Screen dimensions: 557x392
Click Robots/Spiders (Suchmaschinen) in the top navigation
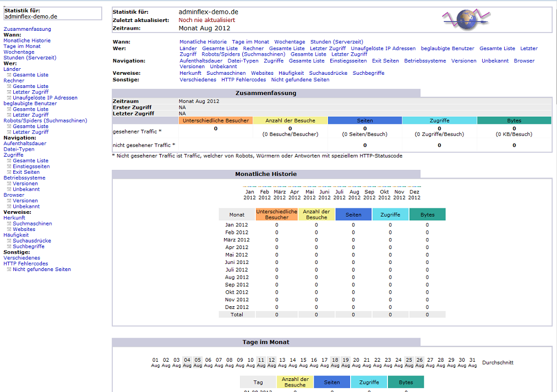click(243, 54)
